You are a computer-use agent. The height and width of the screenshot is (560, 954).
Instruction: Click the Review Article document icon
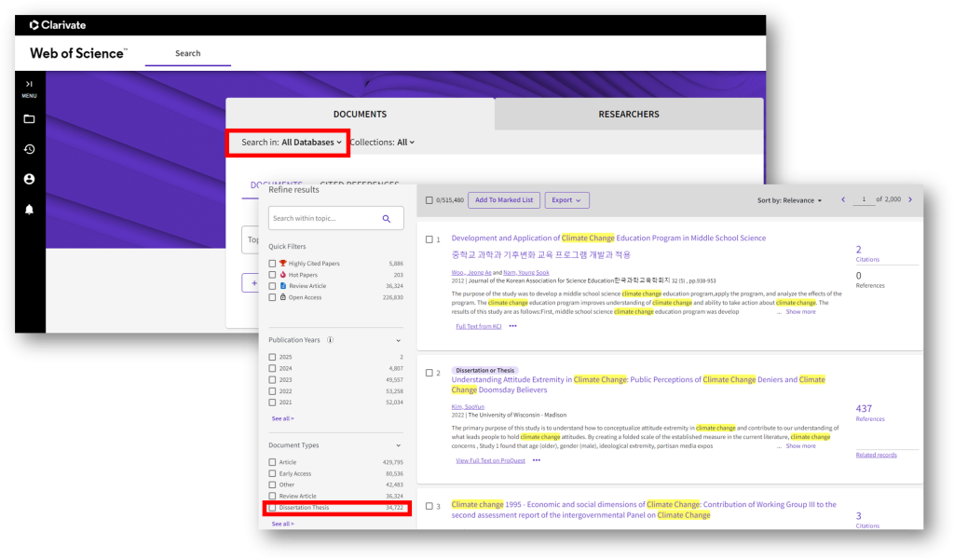(x=283, y=285)
